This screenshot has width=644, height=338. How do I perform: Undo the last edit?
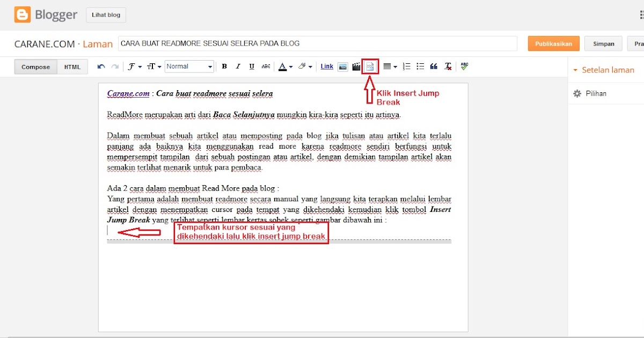100,67
